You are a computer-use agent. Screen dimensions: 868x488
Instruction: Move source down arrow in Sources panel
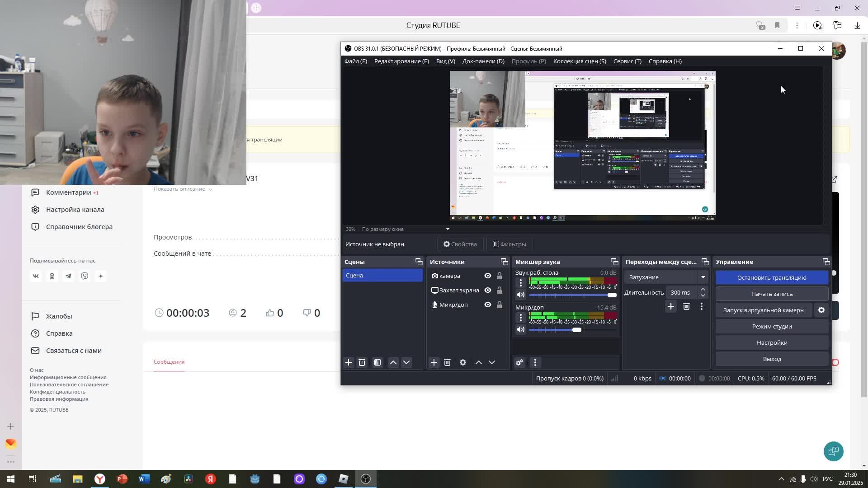(x=492, y=362)
